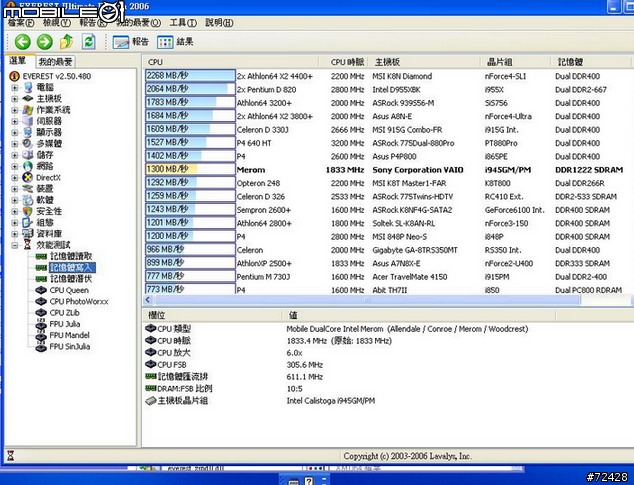This screenshot has height=485, width=634.
Task: Select the FPU Julia benchmark icon
Action: point(41,324)
